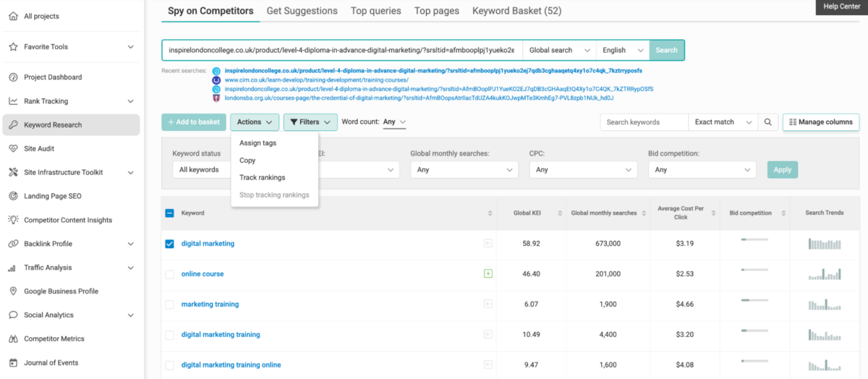Click add-to-basket icon for digital marketing training online
868x379 pixels.
pos(488,365)
